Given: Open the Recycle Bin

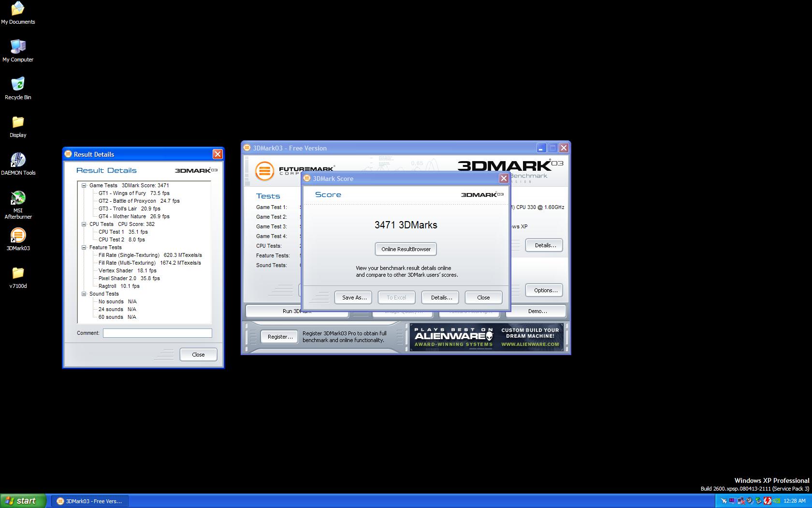Looking at the screenshot, I should pos(18,85).
